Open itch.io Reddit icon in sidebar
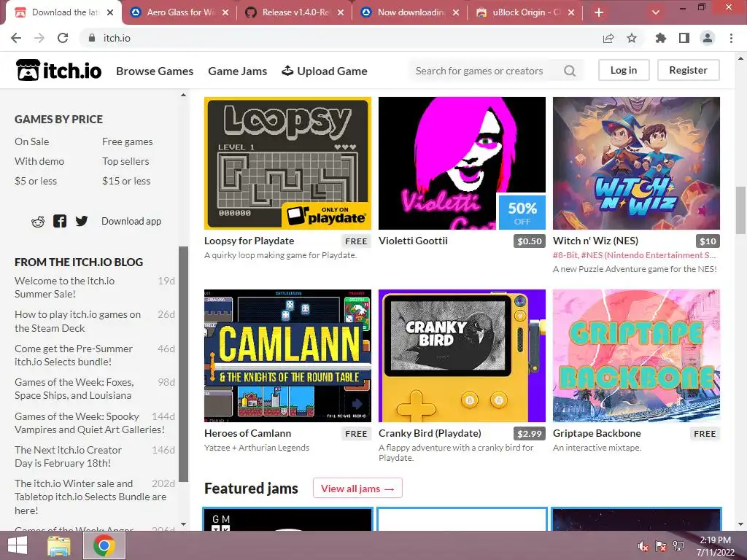This screenshot has height=560, width=747. (38, 222)
